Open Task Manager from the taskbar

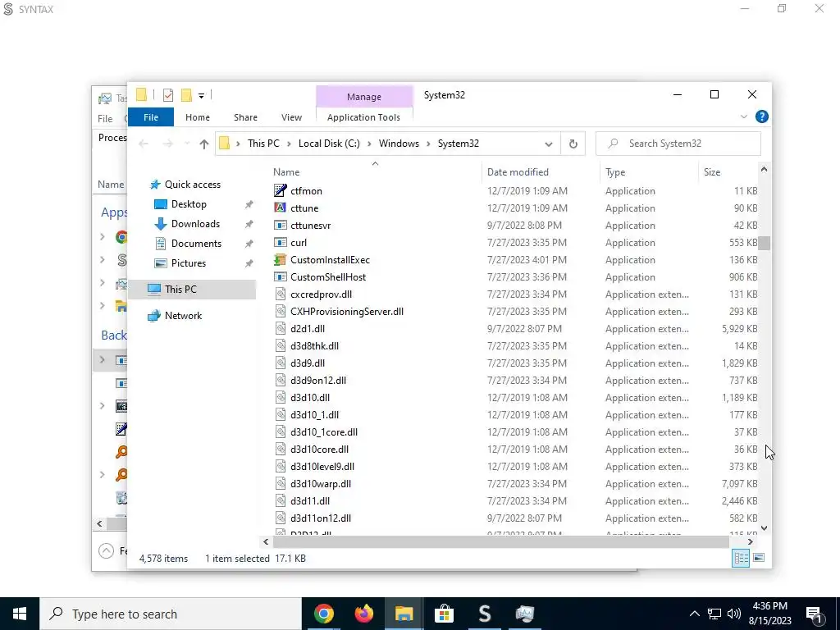click(524, 614)
